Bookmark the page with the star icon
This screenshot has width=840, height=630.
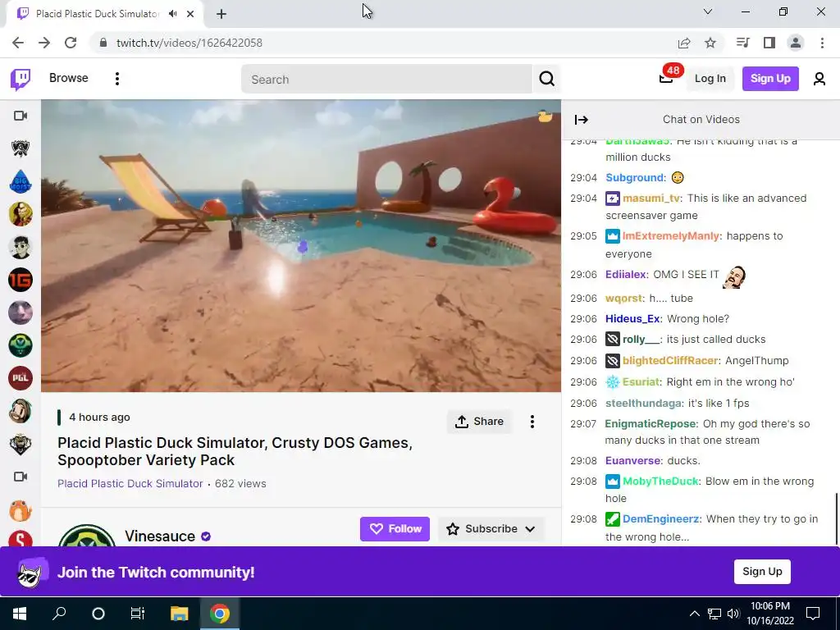[x=710, y=43]
